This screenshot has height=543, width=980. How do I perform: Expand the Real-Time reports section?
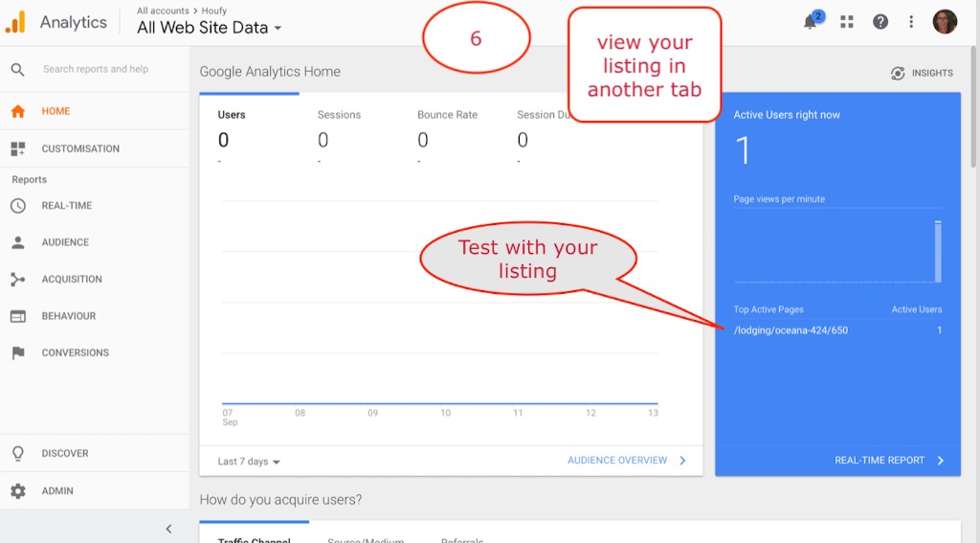[66, 206]
